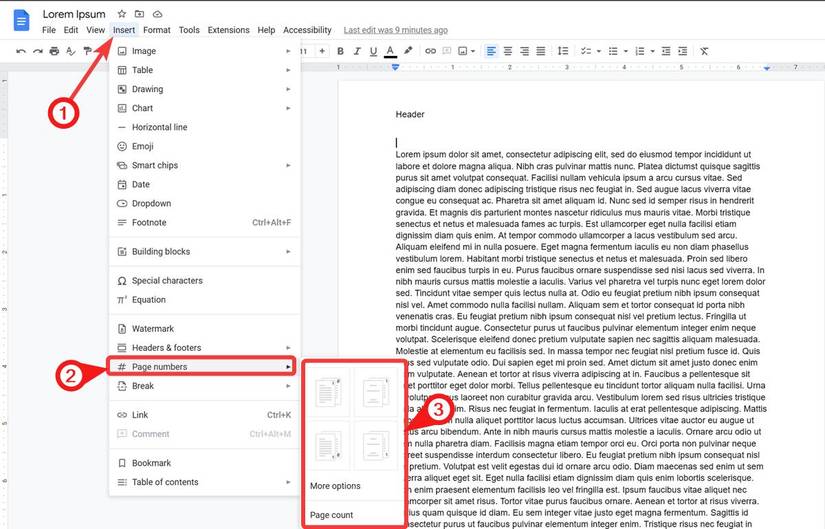825x529 pixels.
Task: Click Page count in the submenu
Action: click(331, 515)
